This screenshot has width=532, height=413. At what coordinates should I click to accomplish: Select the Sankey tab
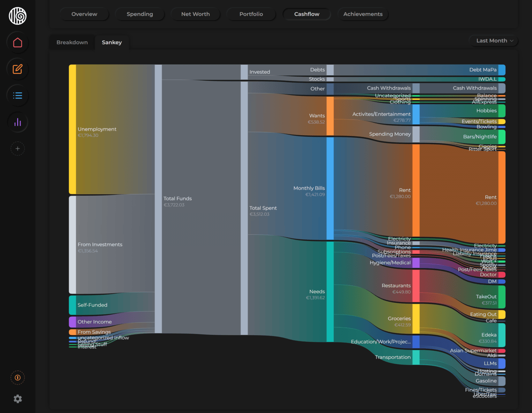[x=112, y=42]
